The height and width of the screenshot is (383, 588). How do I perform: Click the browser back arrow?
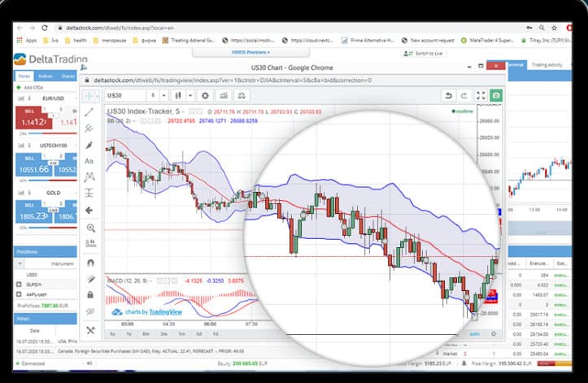click(20, 28)
